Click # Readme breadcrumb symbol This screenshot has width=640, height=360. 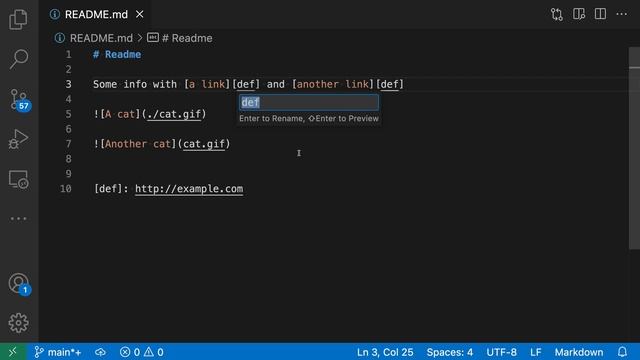click(x=187, y=38)
